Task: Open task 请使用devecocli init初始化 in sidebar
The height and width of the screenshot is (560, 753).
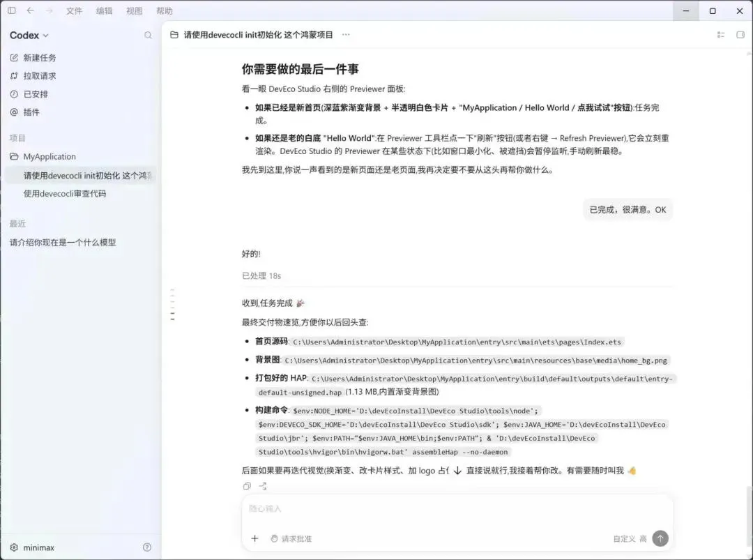Action: tap(81, 175)
